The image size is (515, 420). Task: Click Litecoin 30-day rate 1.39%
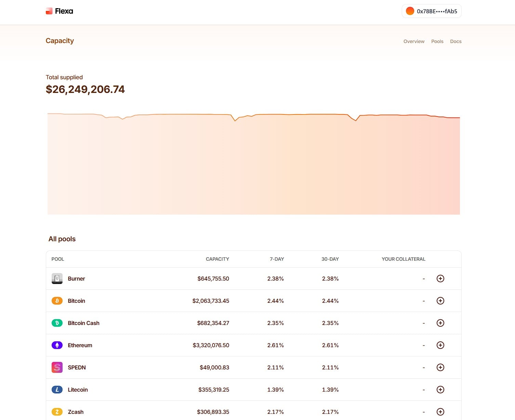pyautogui.click(x=330, y=390)
